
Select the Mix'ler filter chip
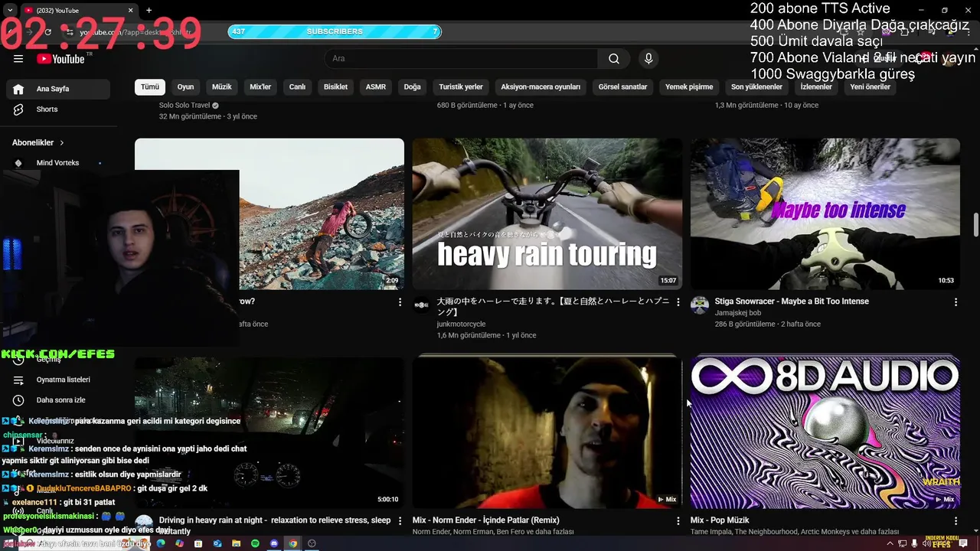click(x=260, y=87)
